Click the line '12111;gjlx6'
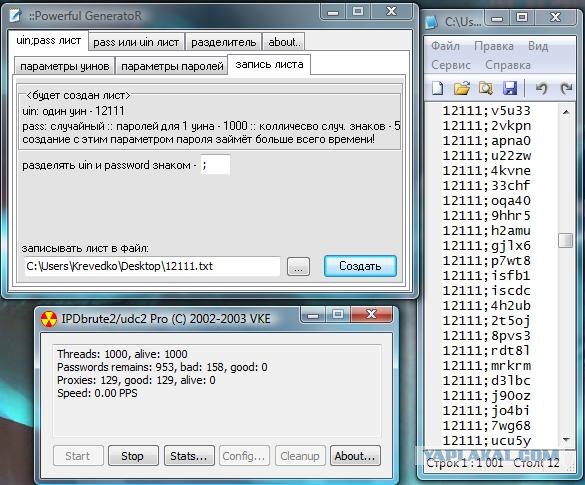This screenshot has width=585, height=485. (x=487, y=245)
